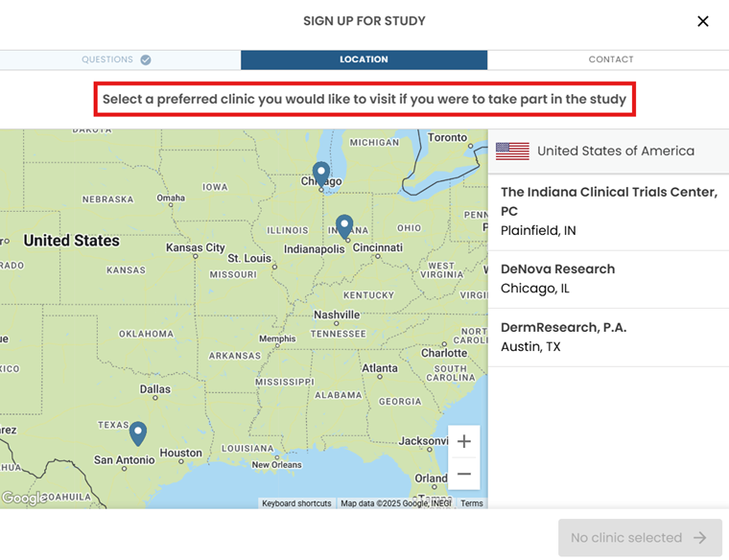This screenshot has height=560, width=729.
Task: Close the Sign Up For Study dialog
Action: coord(702,21)
